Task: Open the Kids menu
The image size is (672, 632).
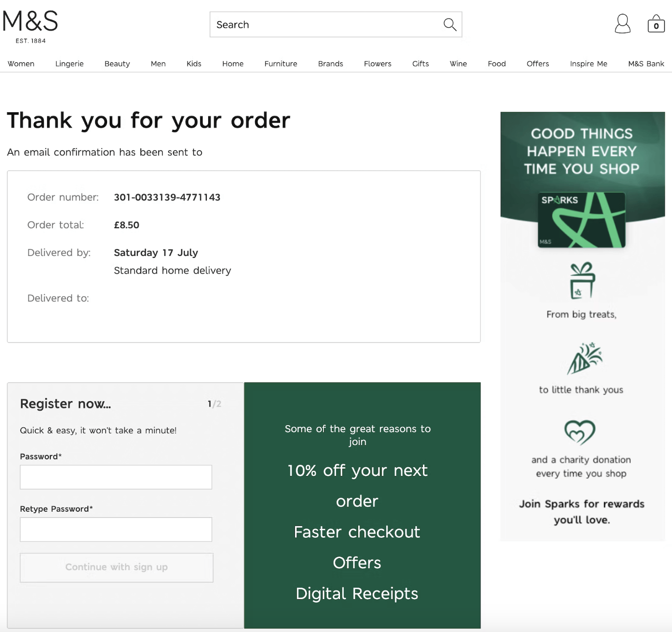Action: tap(194, 64)
